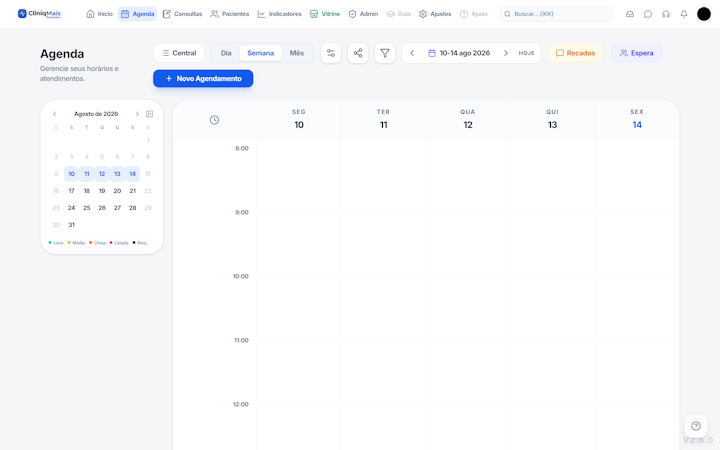Click the floating help question mark button
Screen dimensions: 720x450
pos(696,426)
